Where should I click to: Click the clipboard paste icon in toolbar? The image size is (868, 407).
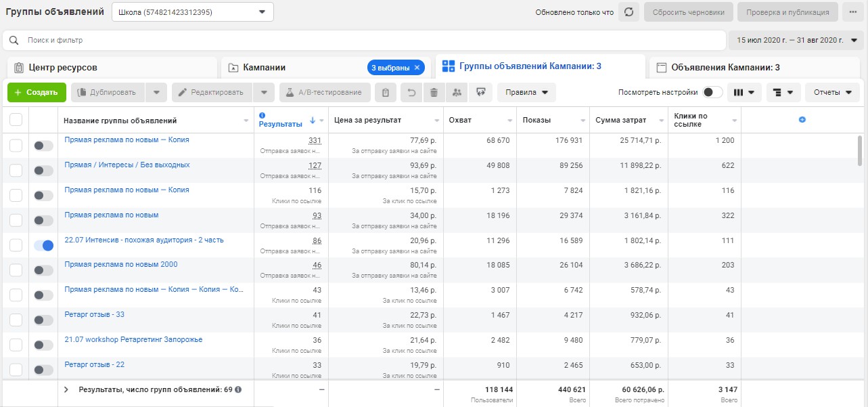pos(386,92)
